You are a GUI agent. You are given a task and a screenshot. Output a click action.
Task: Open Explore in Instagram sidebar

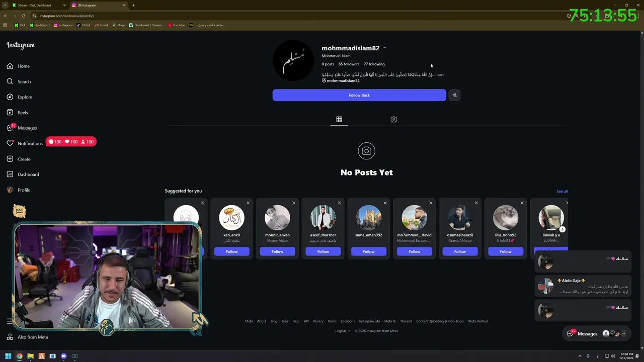pos(20,97)
